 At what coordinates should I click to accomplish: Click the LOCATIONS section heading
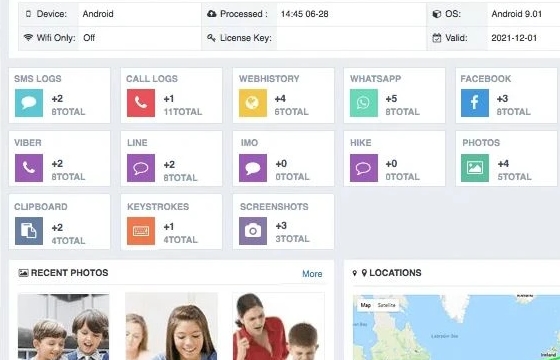coord(395,273)
